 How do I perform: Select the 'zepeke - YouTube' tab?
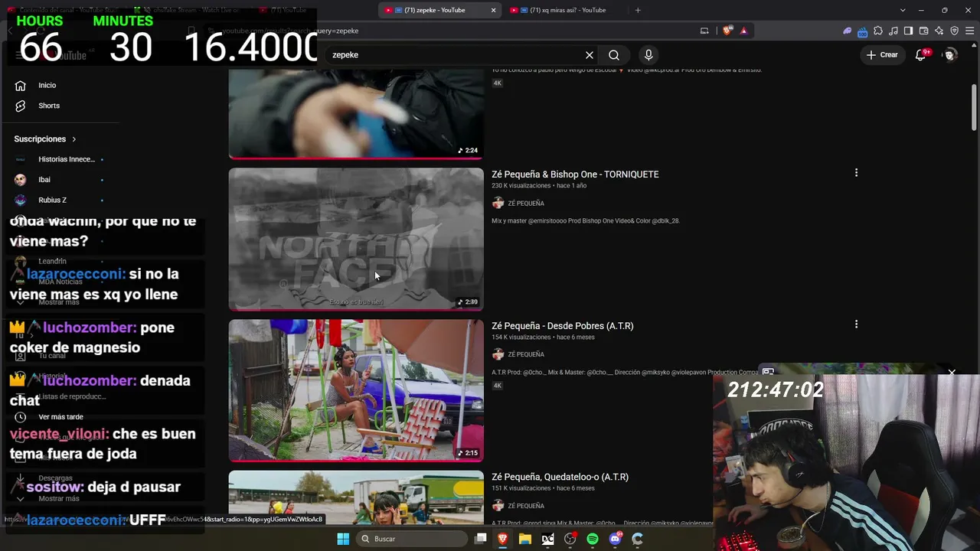[x=434, y=10]
